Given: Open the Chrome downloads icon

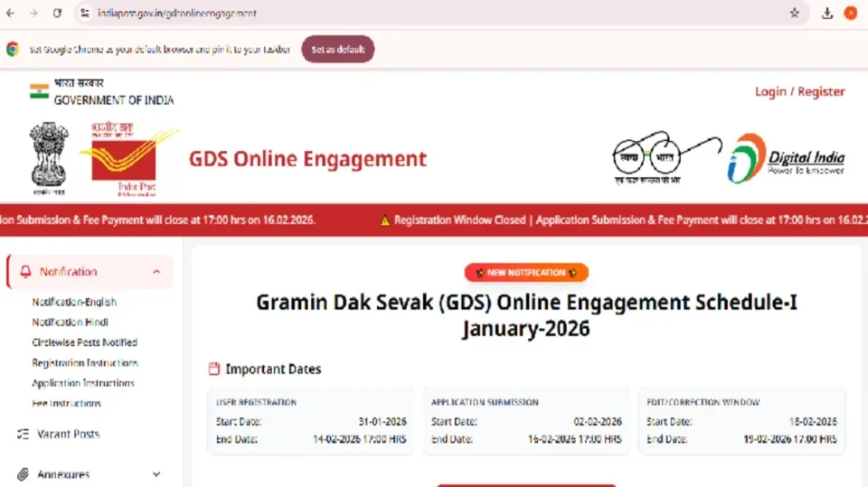Looking at the screenshot, I should tap(826, 14).
